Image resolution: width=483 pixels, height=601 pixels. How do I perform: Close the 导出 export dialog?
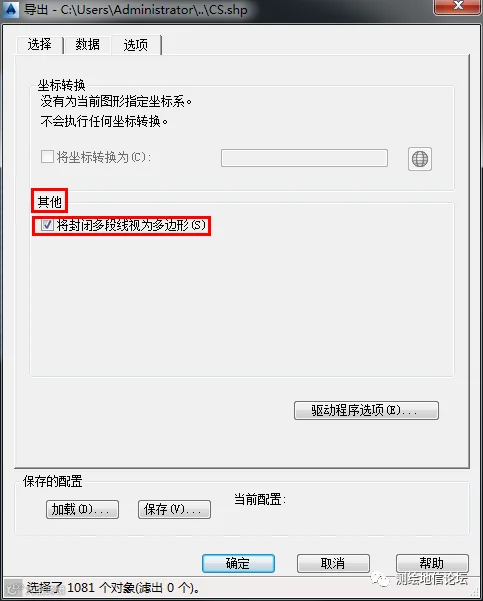457,7
